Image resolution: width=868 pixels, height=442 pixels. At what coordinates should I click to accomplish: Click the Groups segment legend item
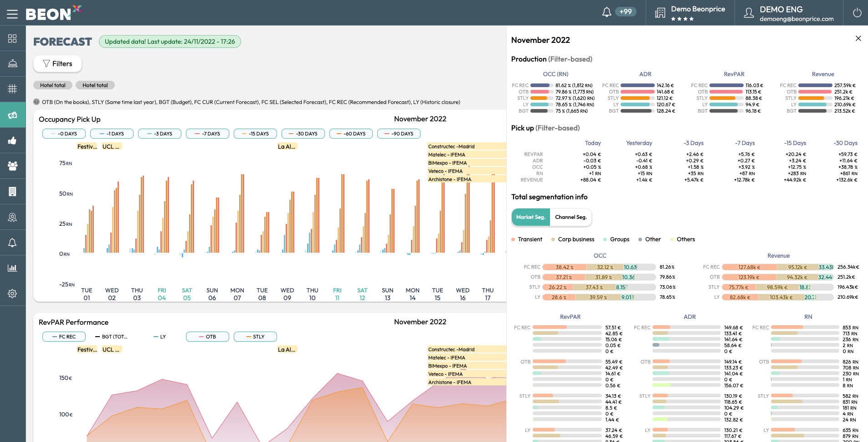coord(616,239)
